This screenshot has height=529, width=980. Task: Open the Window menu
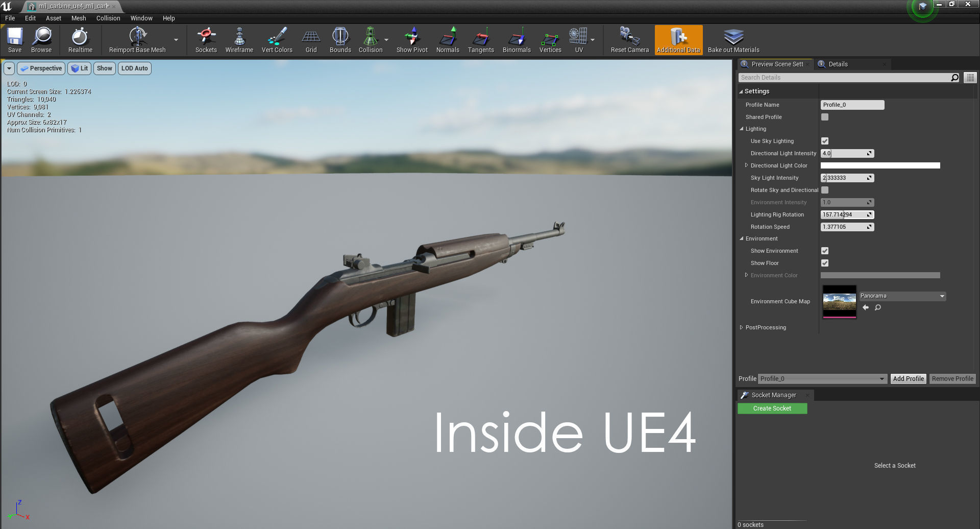tap(141, 18)
